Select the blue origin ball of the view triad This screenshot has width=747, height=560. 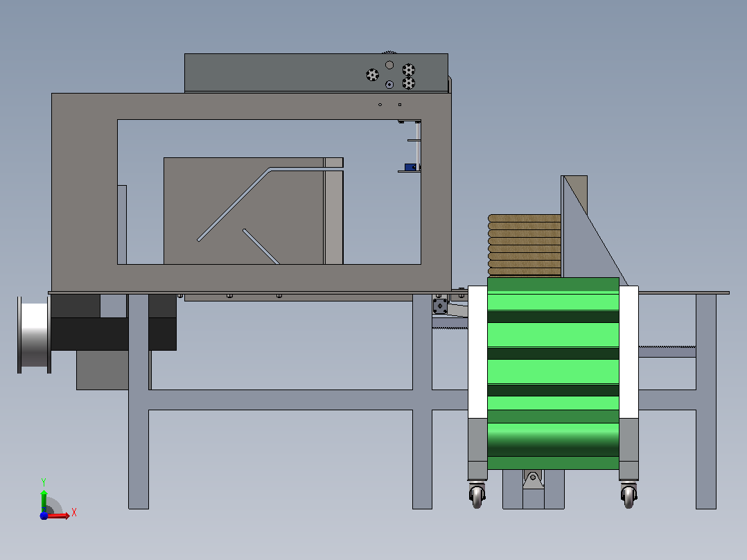44,516
